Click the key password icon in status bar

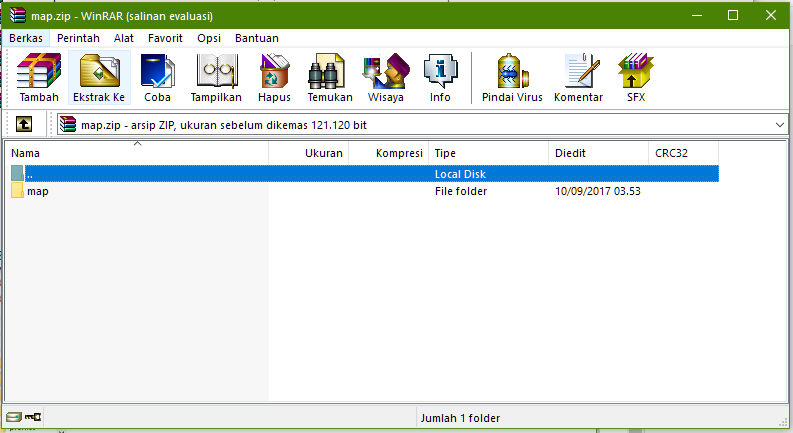tap(33, 417)
